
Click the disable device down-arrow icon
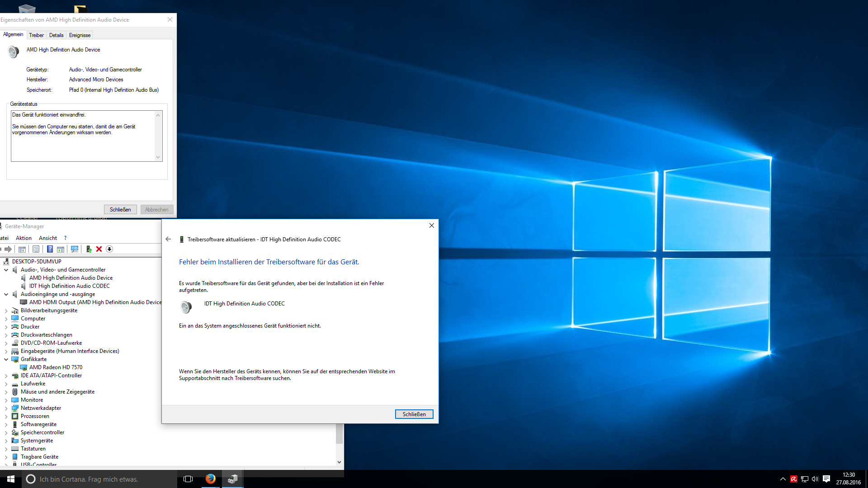[x=109, y=249]
